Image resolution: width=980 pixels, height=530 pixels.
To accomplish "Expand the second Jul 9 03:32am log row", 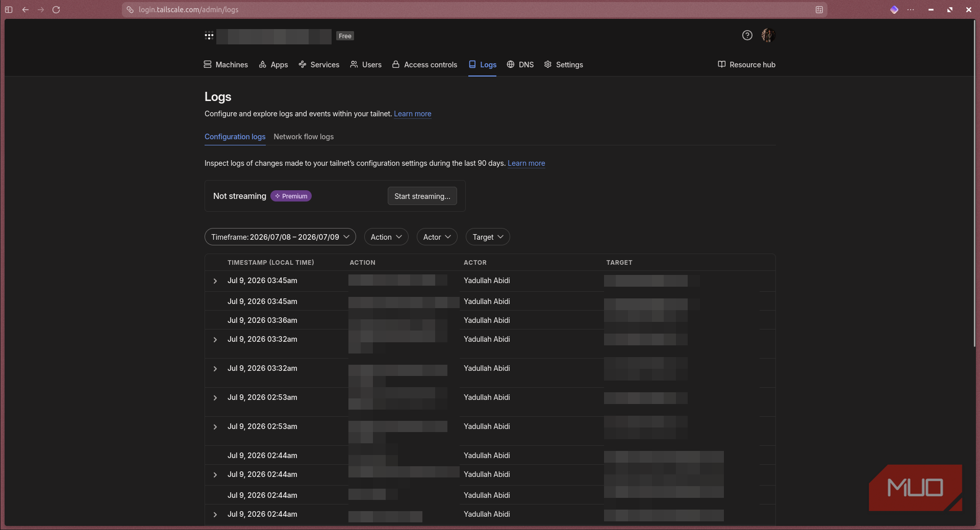I will tap(215, 369).
